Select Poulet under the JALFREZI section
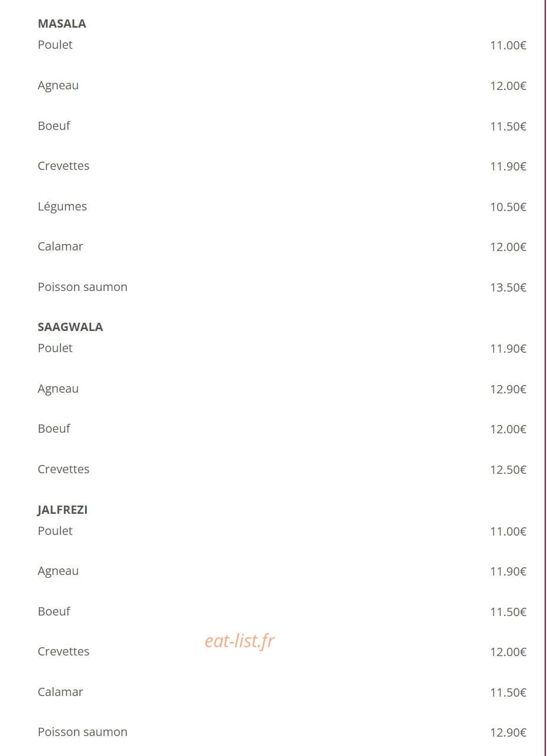Screen dimensions: 547x756 pos(55,531)
